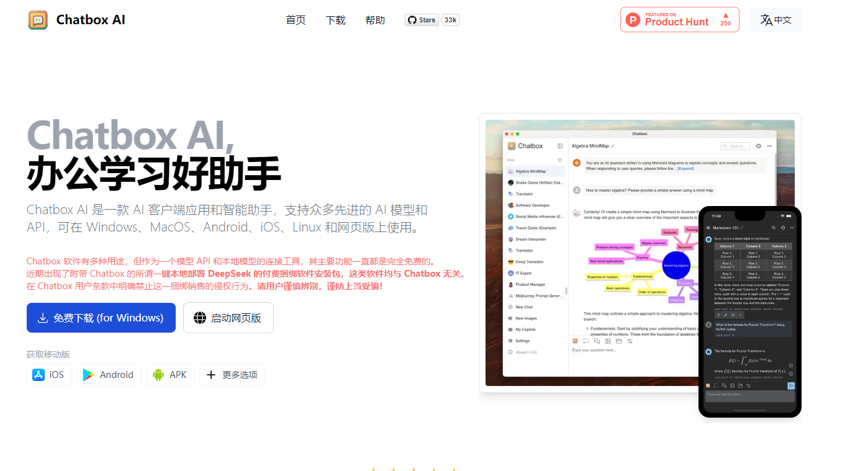This screenshot has width=868, height=471.
Task: Click the clear-chats icon beside the Chat label
Action: [x=560, y=160]
